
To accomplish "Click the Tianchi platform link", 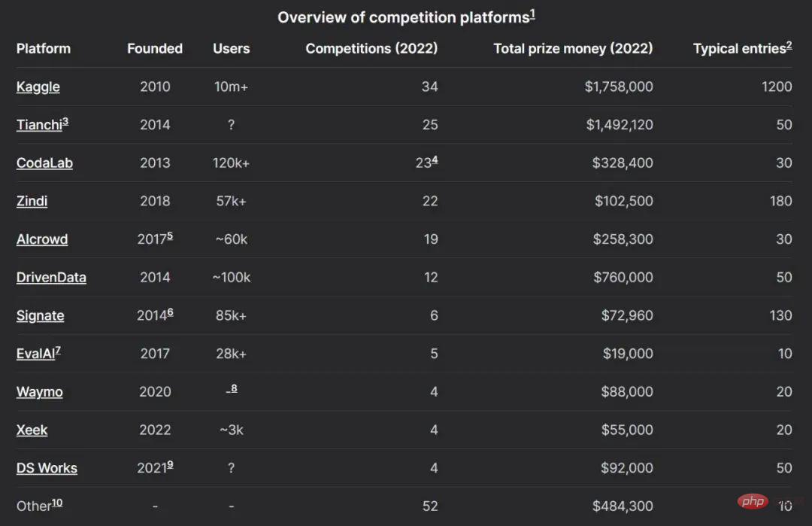I will [39, 126].
